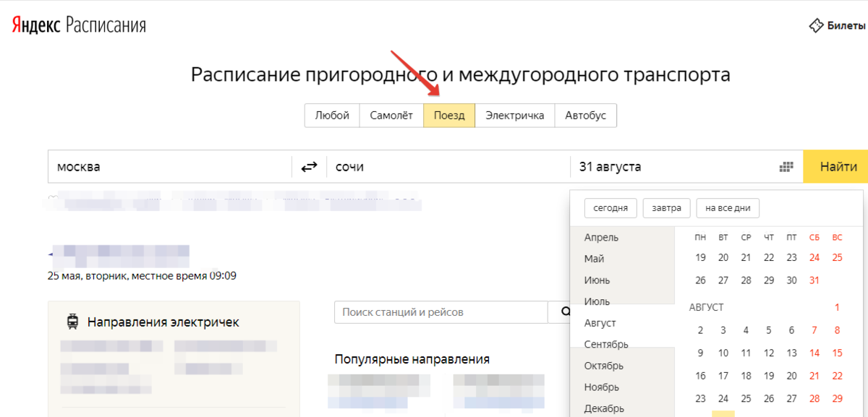Open the calendar grid icon
The width and height of the screenshot is (868, 417).
click(787, 167)
